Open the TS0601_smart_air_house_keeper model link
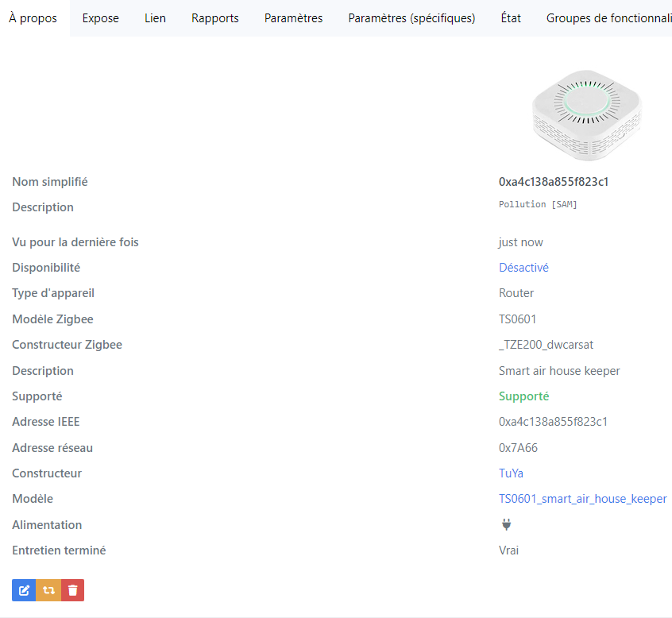 pyautogui.click(x=583, y=499)
